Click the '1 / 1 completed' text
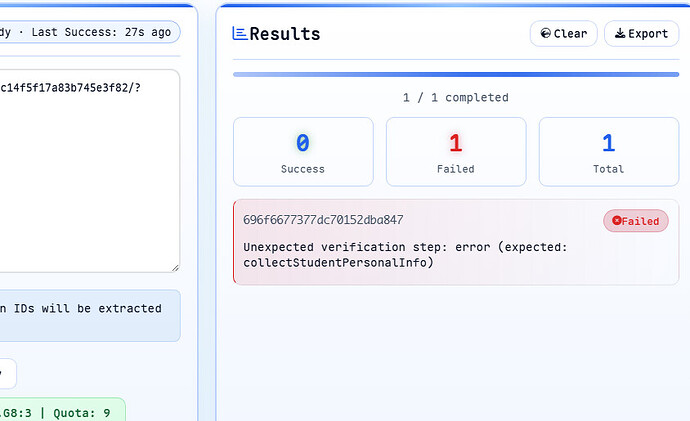690x421 pixels. (455, 97)
